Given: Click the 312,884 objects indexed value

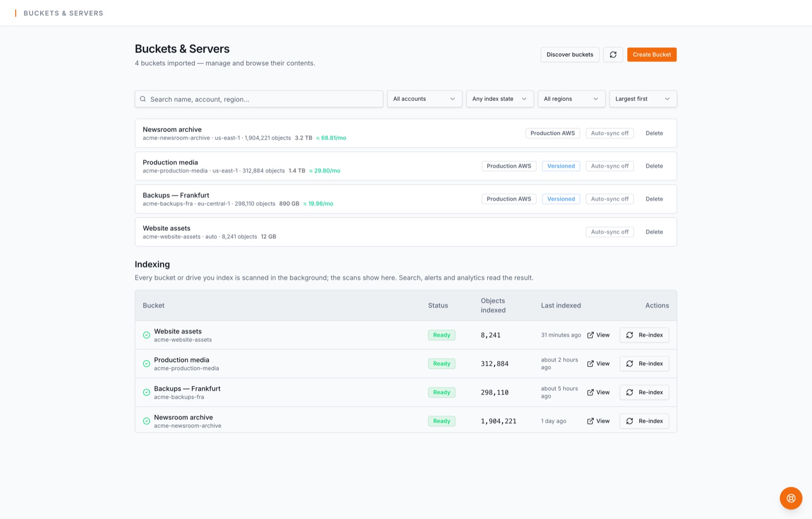Looking at the screenshot, I should (494, 364).
